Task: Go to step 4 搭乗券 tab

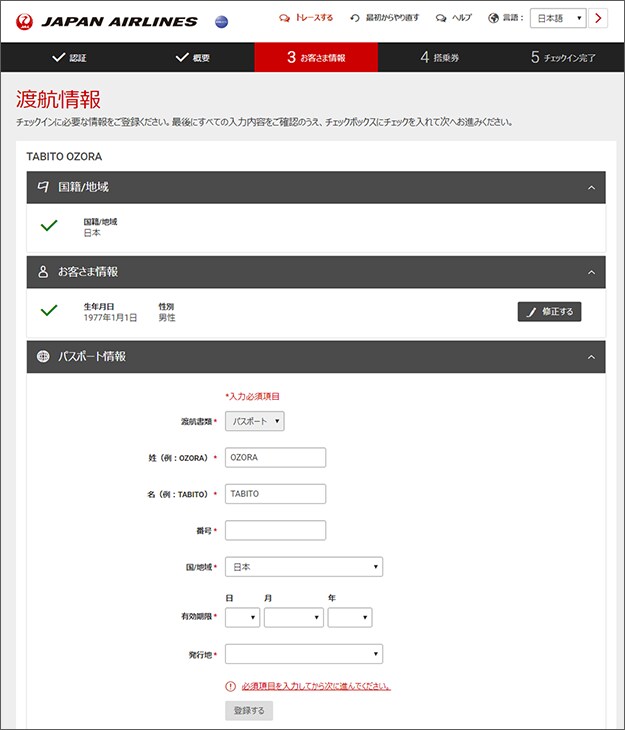Action: 440,58
